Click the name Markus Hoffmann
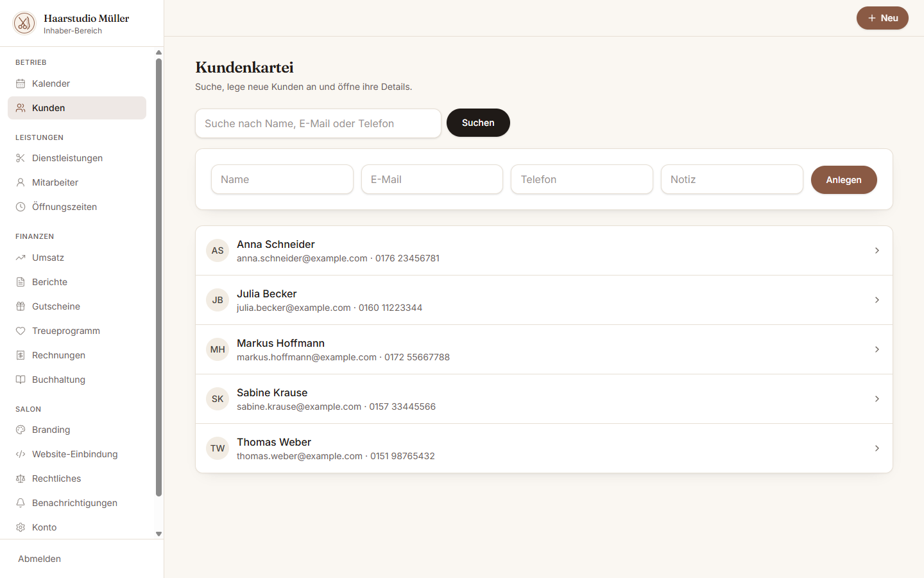This screenshot has height=578, width=924. pyautogui.click(x=280, y=343)
